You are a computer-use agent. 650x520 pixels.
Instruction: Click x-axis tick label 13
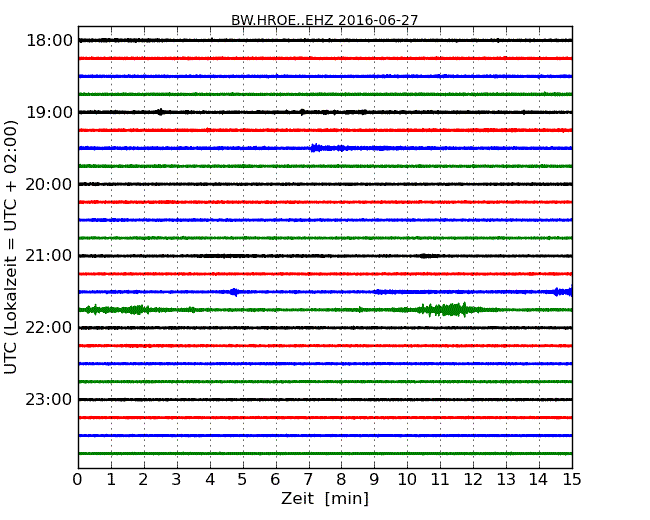tap(506, 480)
